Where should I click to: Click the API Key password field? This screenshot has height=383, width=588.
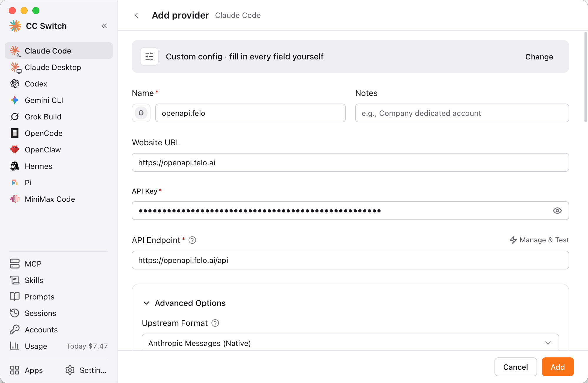click(350, 211)
